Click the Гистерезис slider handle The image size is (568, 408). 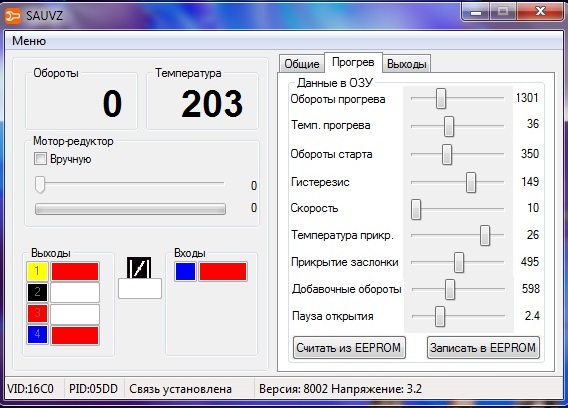(x=471, y=182)
